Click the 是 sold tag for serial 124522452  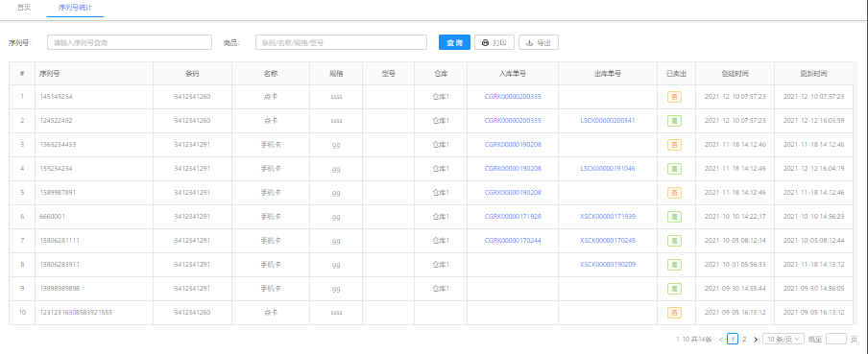coord(674,121)
